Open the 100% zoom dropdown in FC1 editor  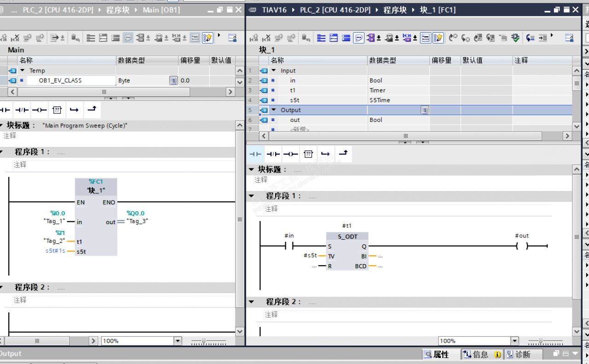pyautogui.click(x=514, y=341)
